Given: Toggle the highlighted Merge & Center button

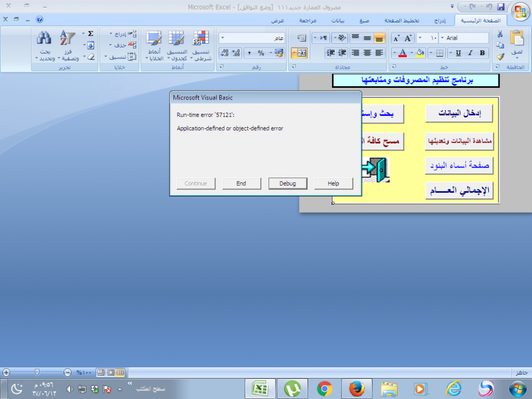Looking at the screenshot, I should tap(302, 53).
